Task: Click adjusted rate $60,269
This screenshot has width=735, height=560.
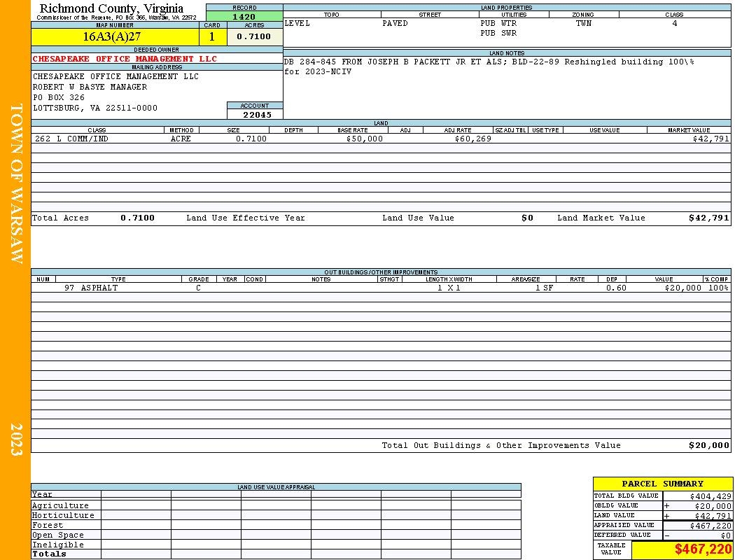Action: point(473,139)
